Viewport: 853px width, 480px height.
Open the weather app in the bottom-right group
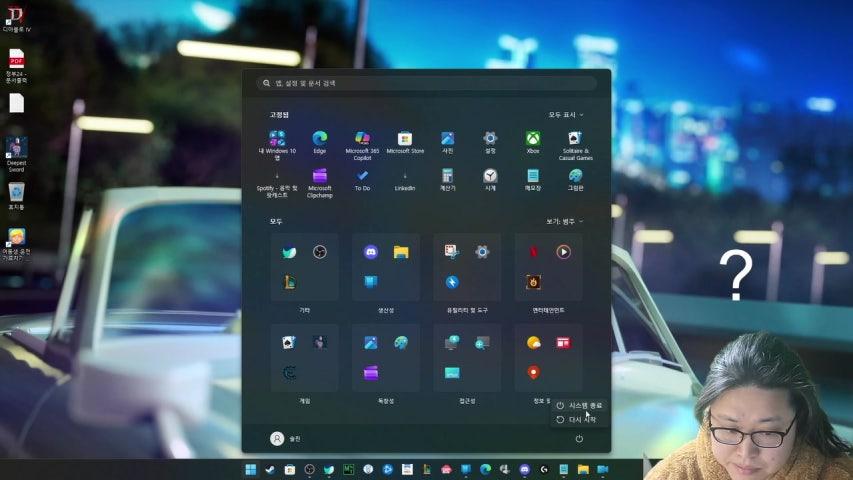(534, 342)
